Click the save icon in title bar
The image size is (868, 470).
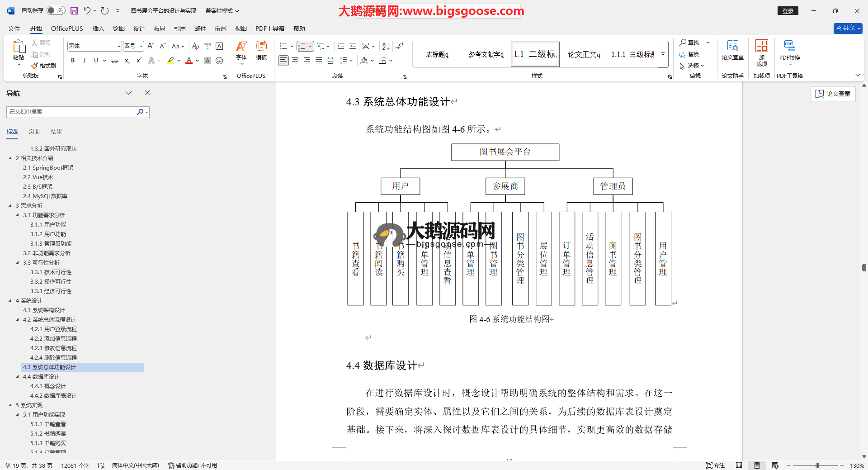click(x=74, y=10)
